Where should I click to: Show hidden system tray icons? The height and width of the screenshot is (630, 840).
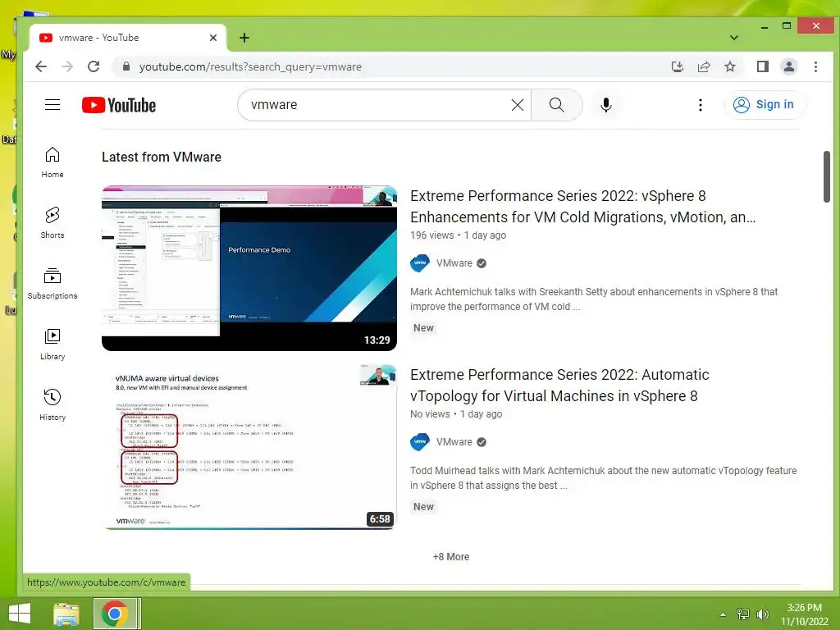pyautogui.click(x=723, y=614)
